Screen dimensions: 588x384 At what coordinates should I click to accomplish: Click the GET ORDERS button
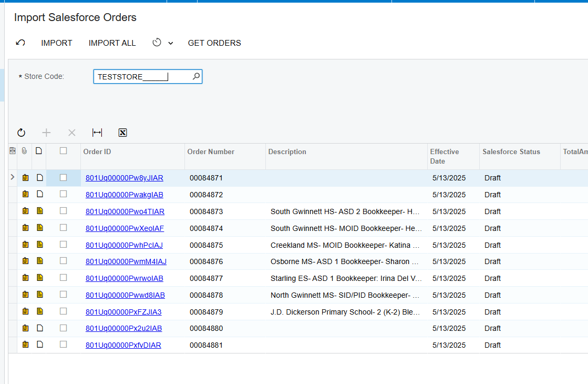[214, 43]
